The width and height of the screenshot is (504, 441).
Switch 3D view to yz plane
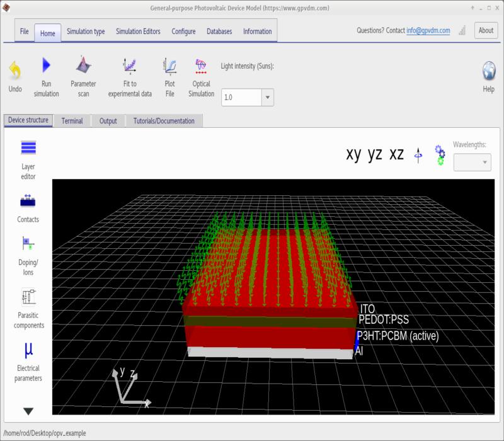pos(375,155)
